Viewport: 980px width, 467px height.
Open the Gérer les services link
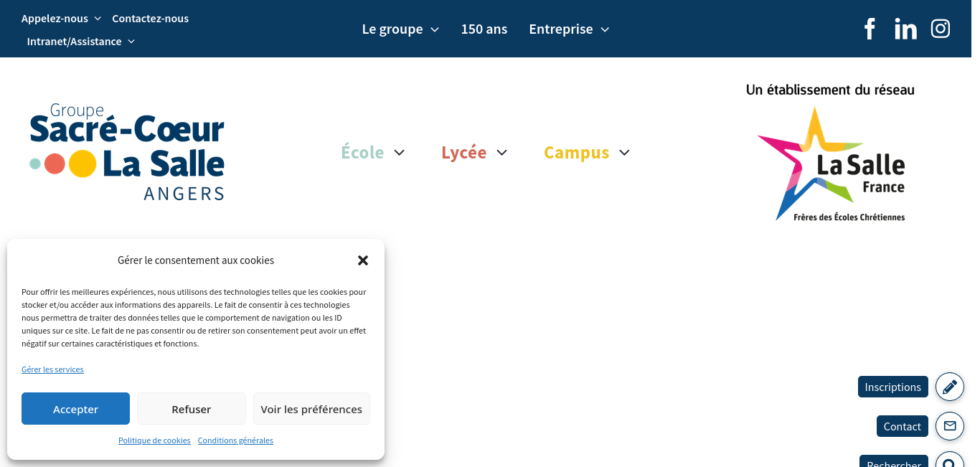[52, 369]
